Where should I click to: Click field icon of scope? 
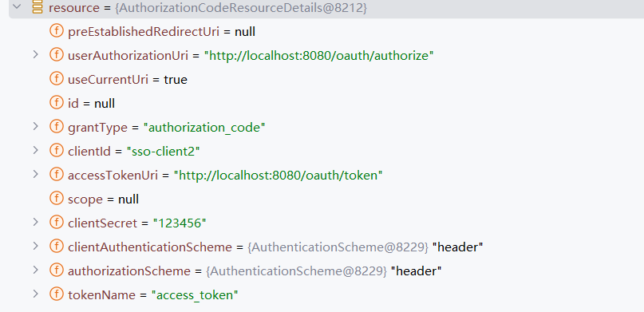pos(57,198)
